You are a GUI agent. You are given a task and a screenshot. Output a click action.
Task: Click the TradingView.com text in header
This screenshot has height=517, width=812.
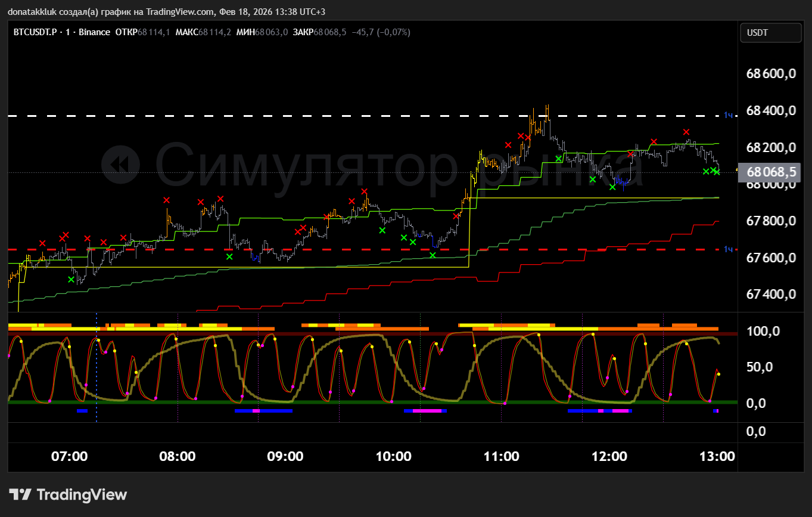180,12
